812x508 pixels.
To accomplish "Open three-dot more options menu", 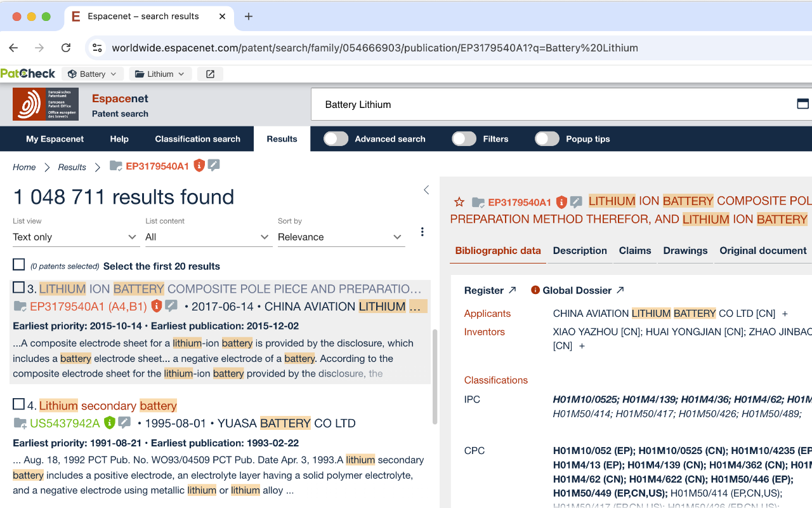I will 422,232.
